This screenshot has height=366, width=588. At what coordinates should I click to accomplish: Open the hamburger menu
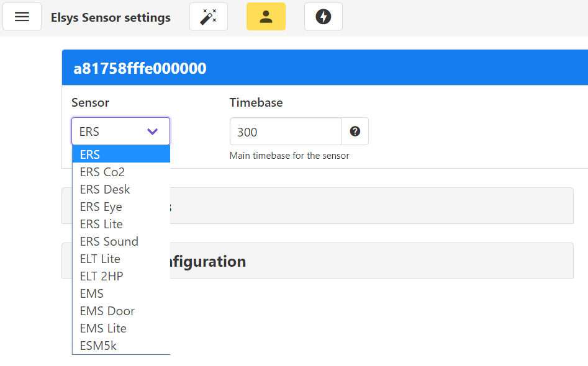pos(22,17)
